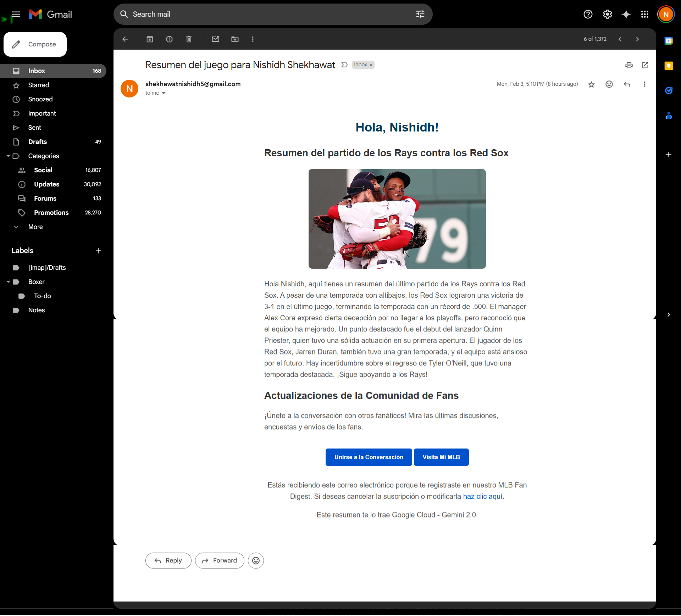Expand the 'to me' recipient details

point(164,93)
